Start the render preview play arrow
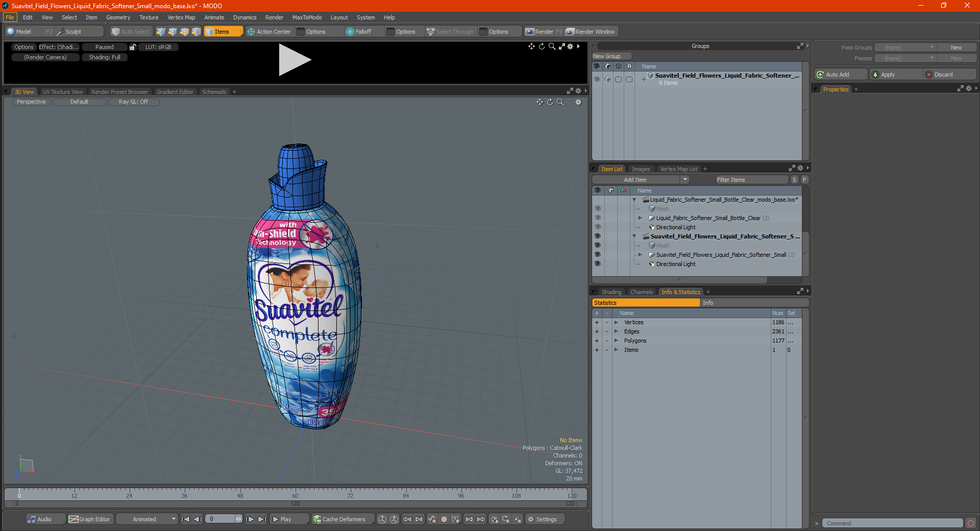The image size is (980, 531). point(295,60)
